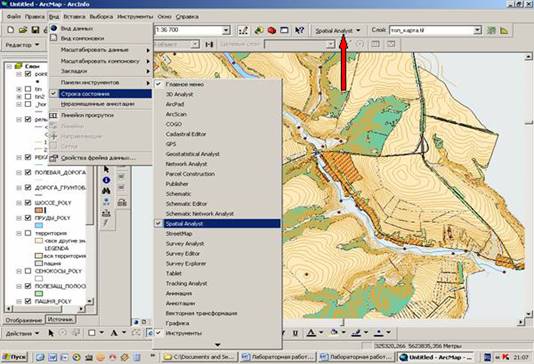Open the map scale dropdown 1:36 700

tap(226, 30)
